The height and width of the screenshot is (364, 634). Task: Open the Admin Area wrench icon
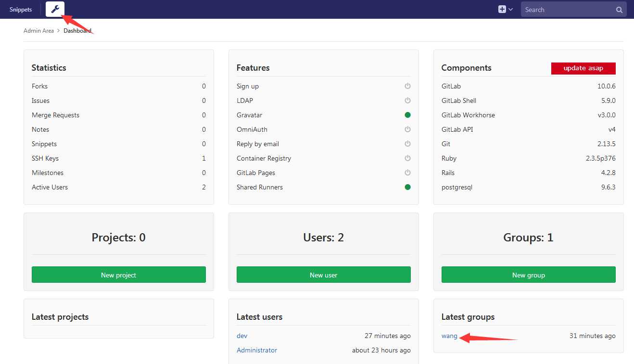pos(55,9)
